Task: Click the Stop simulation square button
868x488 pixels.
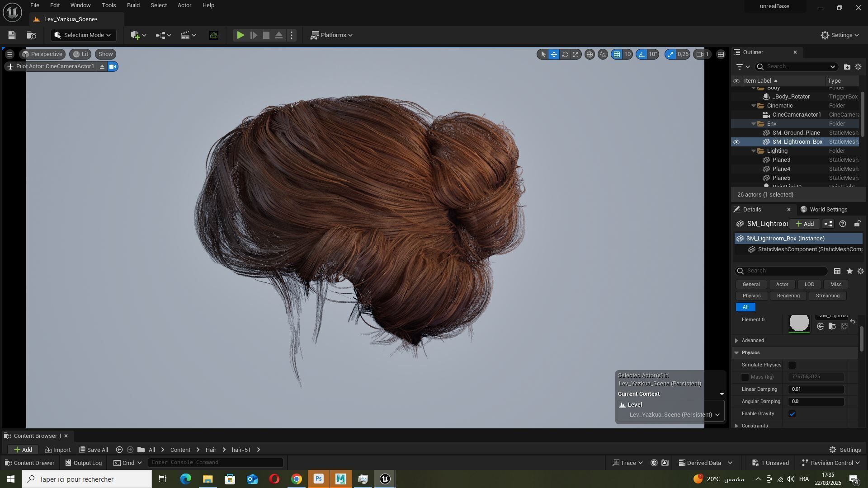Action: (x=266, y=35)
